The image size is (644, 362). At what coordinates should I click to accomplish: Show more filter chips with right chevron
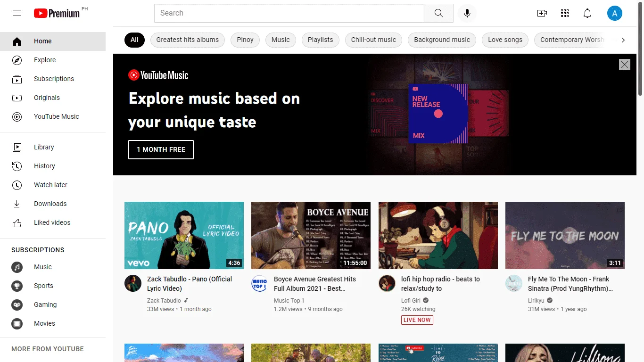(623, 40)
